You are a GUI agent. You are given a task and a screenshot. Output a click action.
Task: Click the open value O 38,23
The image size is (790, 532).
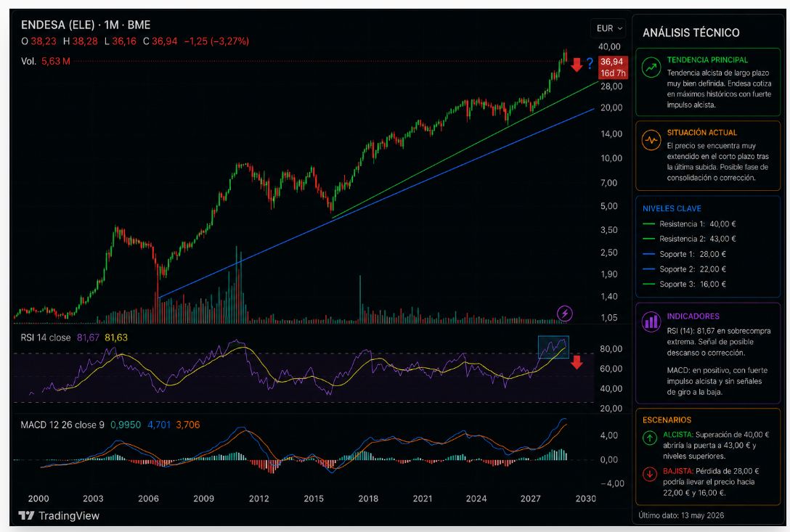click(38, 41)
